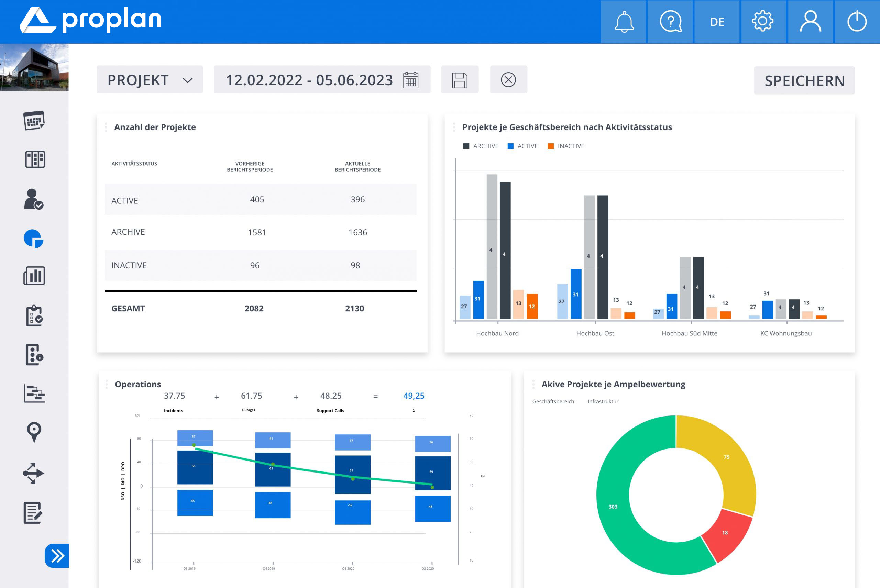Clear filter with circled X button
The height and width of the screenshot is (588, 880).
pos(508,80)
